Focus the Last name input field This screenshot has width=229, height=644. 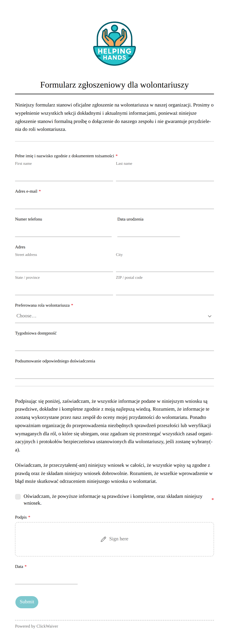[165, 175]
